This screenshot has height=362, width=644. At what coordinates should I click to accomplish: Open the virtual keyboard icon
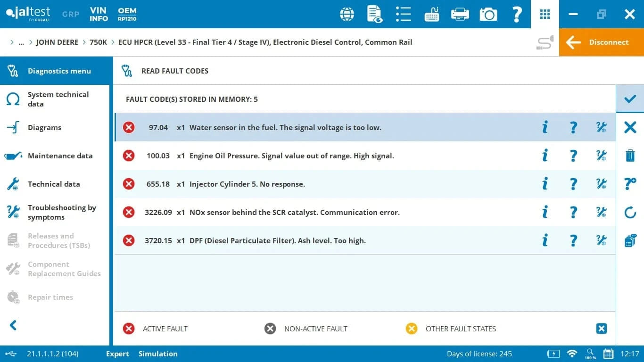[x=431, y=14]
